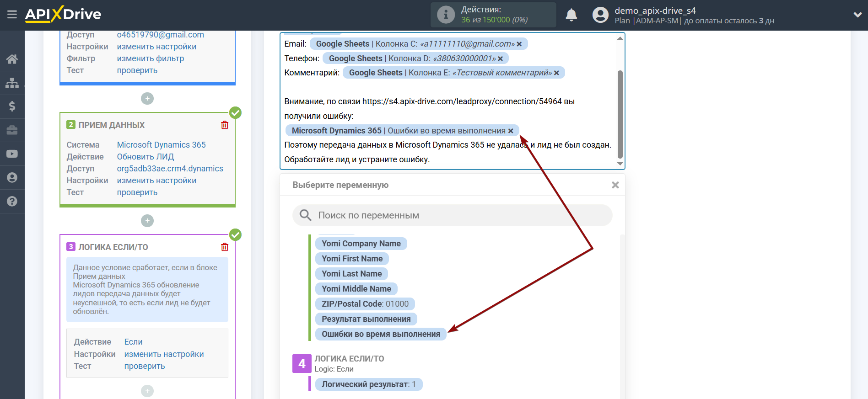Click изменить настройки in ЛОГИКА block
The width and height of the screenshot is (868, 399).
(164, 354)
